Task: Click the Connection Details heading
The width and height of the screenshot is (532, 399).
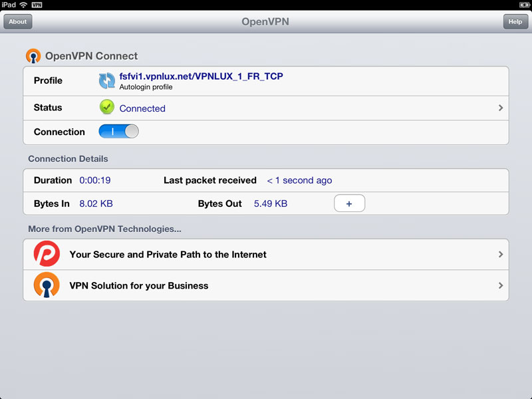Action: click(68, 159)
